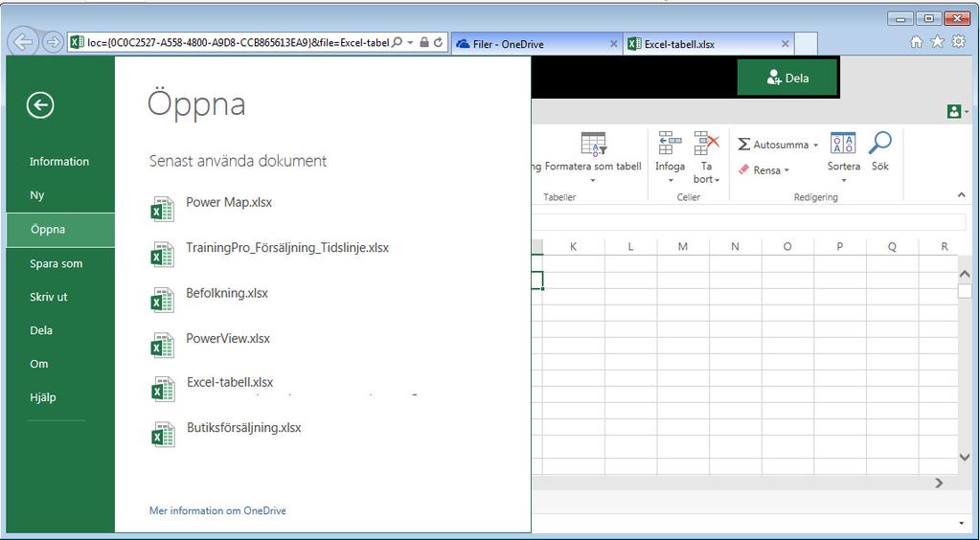The width and height of the screenshot is (980, 540).
Task: Open address bar dropdown arrow
Action: click(410, 42)
